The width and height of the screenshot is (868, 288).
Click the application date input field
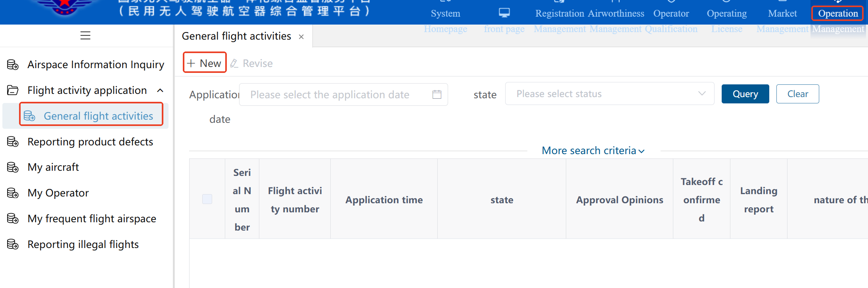click(343, 94)
